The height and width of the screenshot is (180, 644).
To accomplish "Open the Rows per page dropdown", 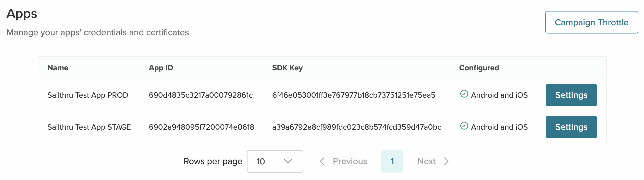I will pyautogui.click(x=275, y=161).
